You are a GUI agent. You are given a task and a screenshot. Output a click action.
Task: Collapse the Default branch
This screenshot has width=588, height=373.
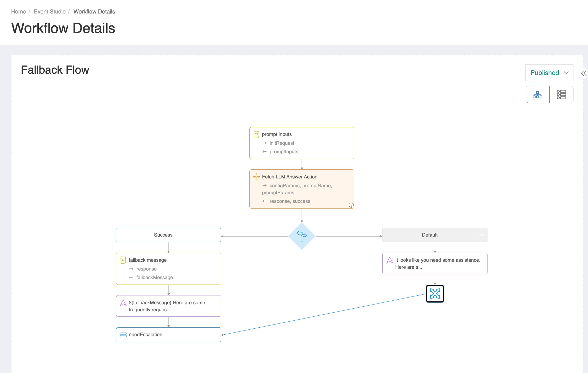point(482,235)
